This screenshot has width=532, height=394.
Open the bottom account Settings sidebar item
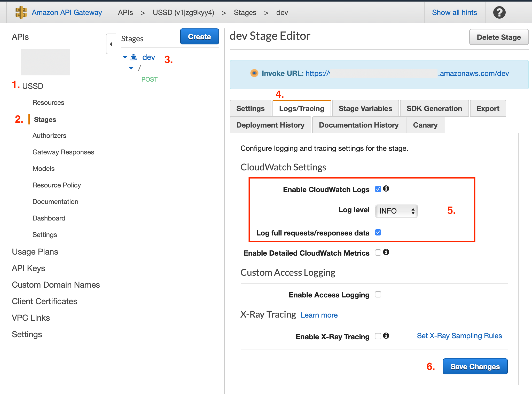click(27, 334)
